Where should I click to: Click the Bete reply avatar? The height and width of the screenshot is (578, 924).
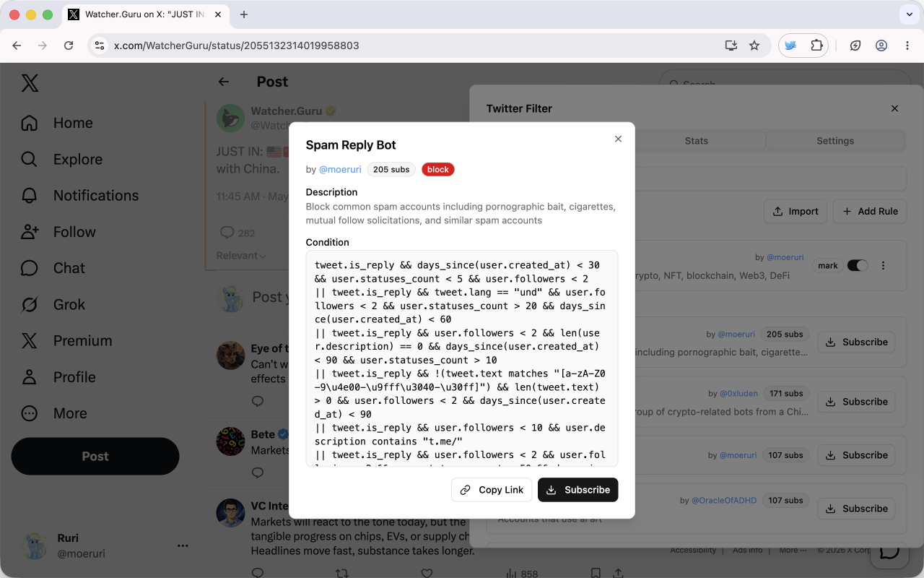231,441
